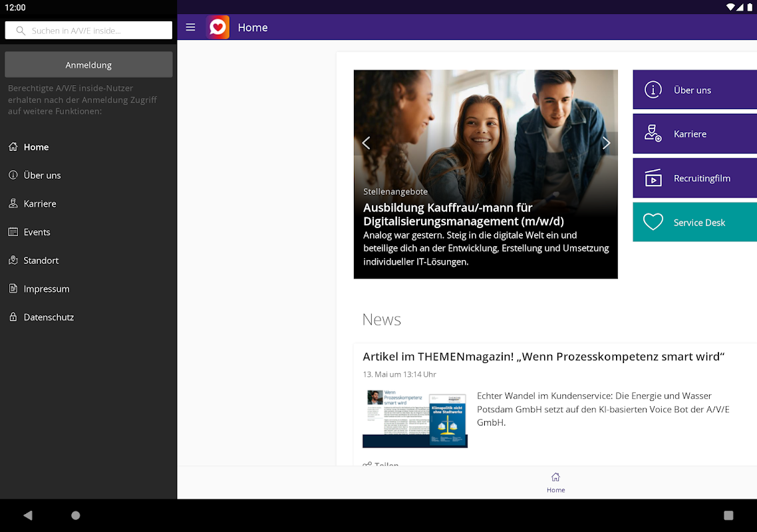Open the Service Desk heart tile
The height and width of the screenshot is (532, 757).
pos(694,223)
